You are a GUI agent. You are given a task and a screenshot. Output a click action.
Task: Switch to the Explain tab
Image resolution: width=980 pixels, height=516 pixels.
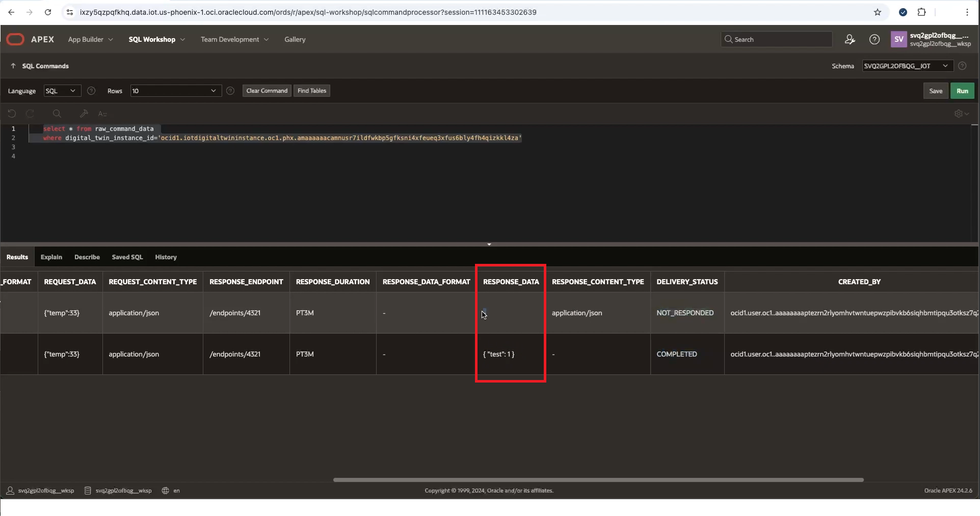tap(51, 257)
